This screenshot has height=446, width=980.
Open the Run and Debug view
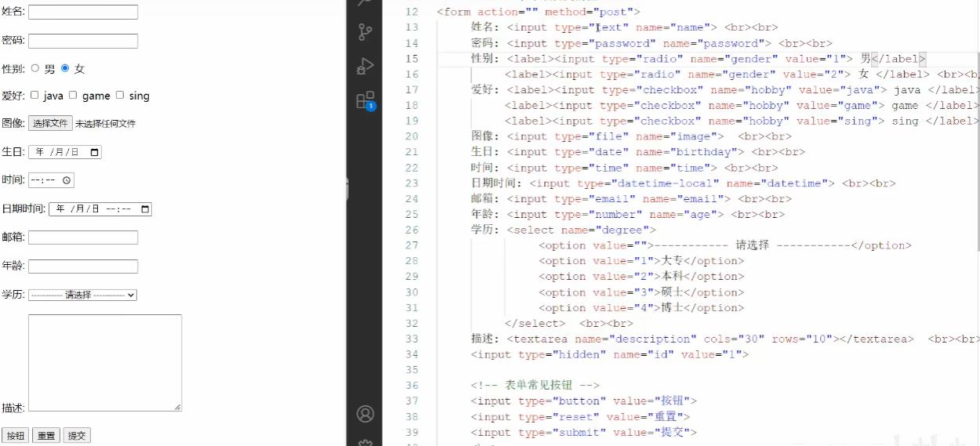[x=365, y=66]
